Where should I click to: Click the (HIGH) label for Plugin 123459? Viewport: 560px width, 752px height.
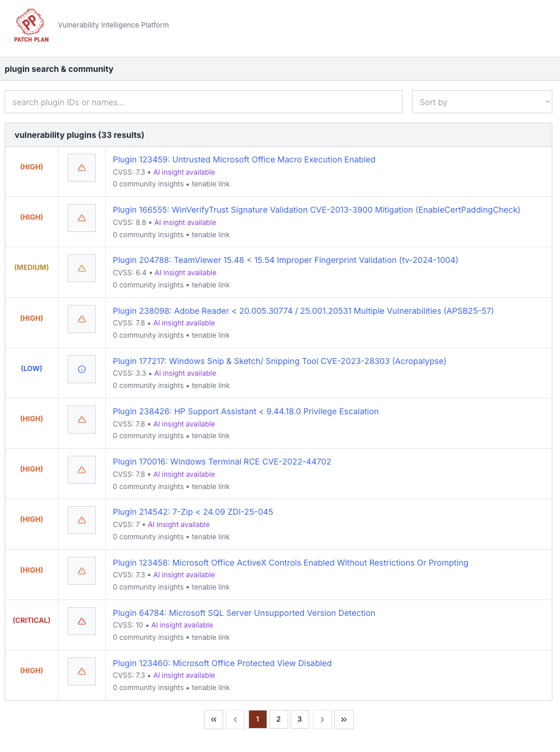click(32, 167)
